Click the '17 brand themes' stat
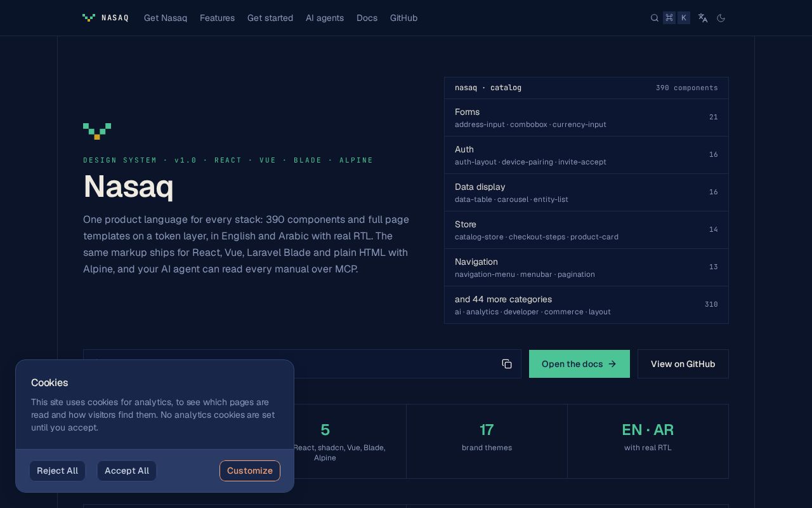 click(x=487, y=441)
